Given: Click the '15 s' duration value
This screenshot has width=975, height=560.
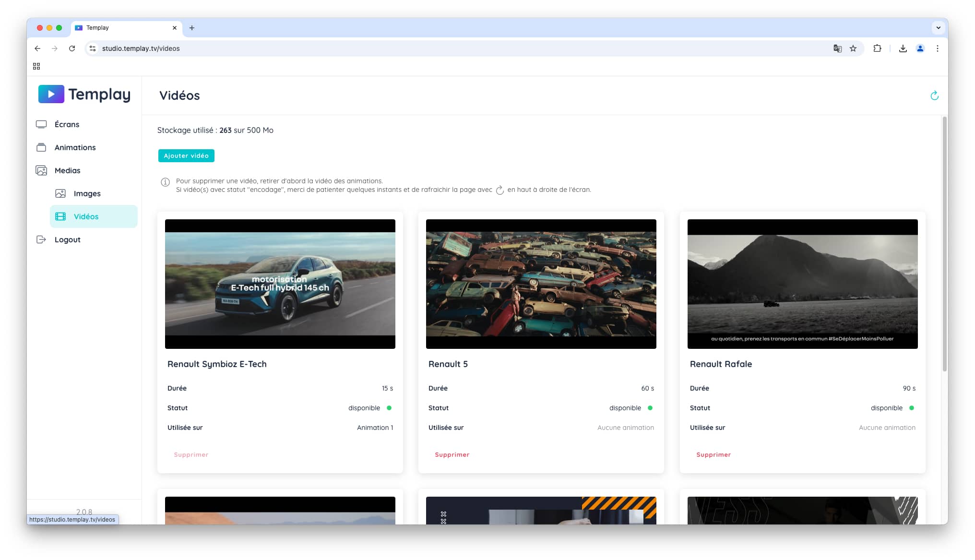Looking at the screenshot, I should pos(387,388).
